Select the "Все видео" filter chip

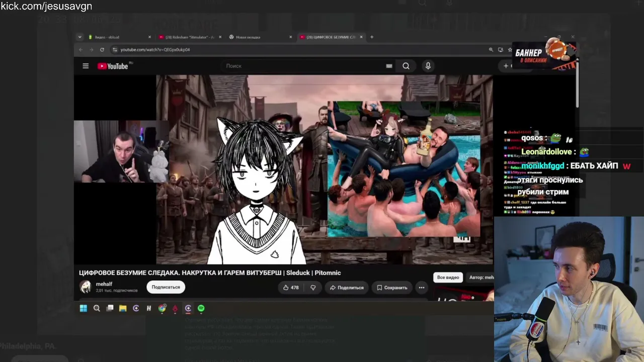tap(448, 278)
